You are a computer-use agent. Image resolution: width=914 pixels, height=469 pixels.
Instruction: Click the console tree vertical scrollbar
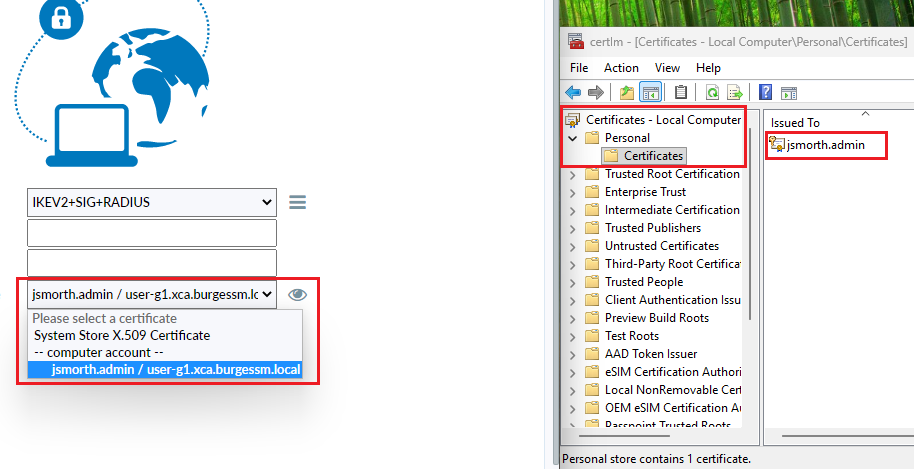[750, 224]
